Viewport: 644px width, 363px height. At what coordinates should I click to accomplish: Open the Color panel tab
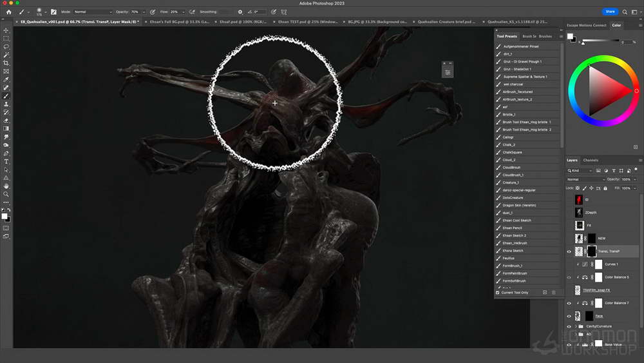[616, 26]
